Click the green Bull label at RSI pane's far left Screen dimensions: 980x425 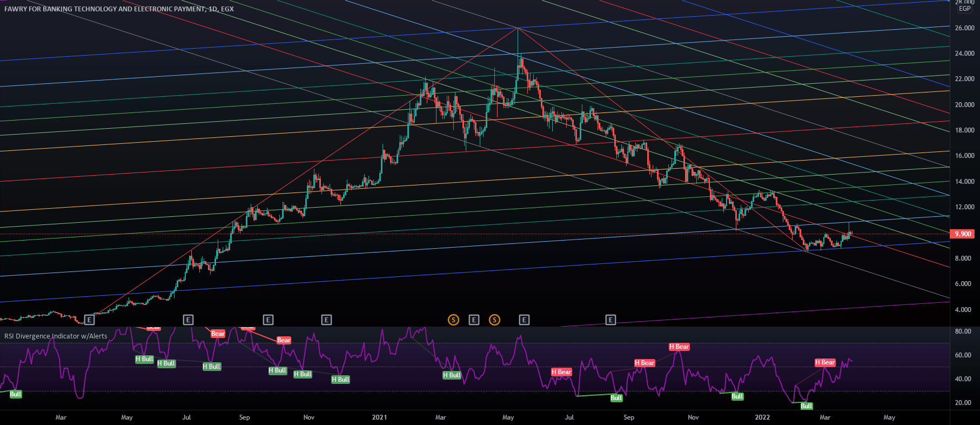click(x=16, y=394)
